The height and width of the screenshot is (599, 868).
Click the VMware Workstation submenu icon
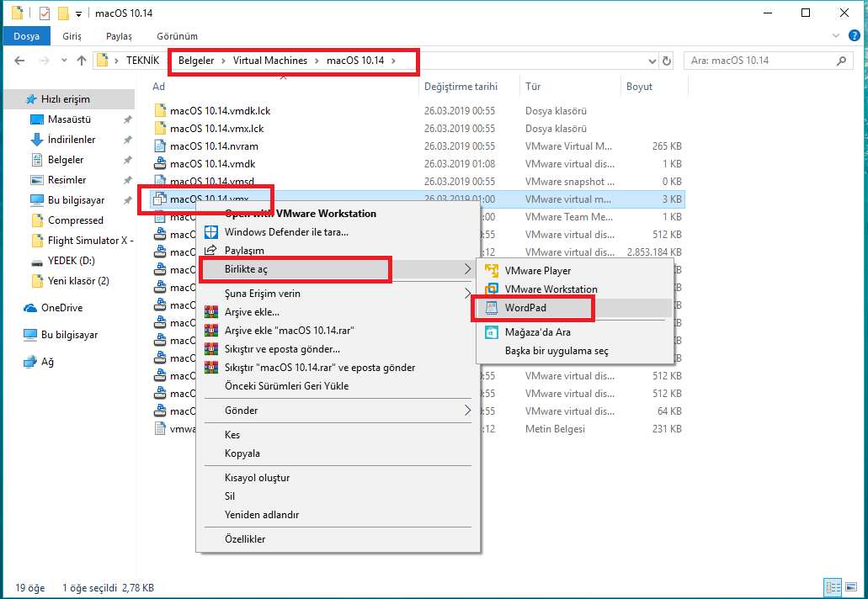pyautogui.click(x=492, y=289)
